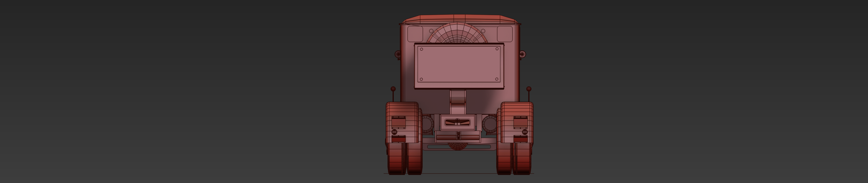The image size is (868, 183).
Task: Select the large rectangular rear plate on truck
Action: [459, 66]
